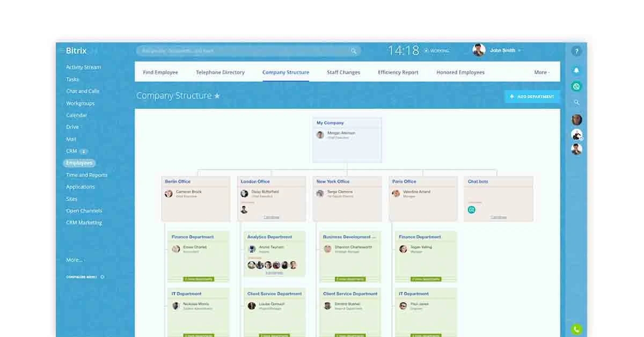Click the search icon in the right sidebar
This screenshot has width=644, height=337.
click(576, 101)
